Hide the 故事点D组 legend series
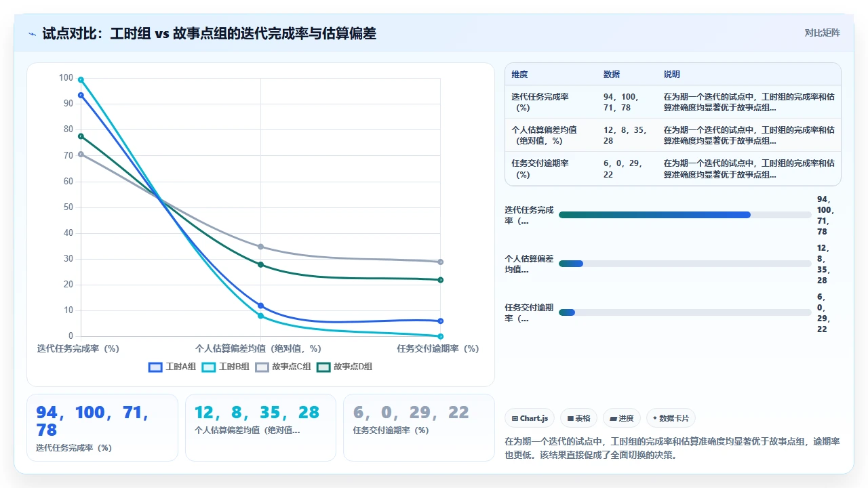This screenshot has height=488, width=868. [x=344, y=367]
